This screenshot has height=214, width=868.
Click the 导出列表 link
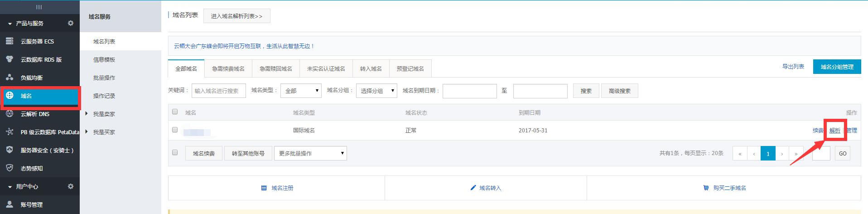tap(793, 67)
